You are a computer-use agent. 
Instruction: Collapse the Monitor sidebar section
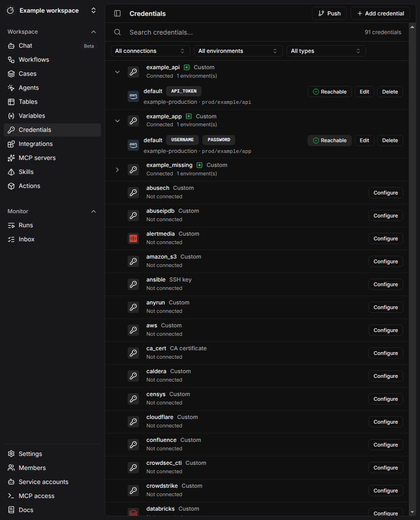[94, 211]
